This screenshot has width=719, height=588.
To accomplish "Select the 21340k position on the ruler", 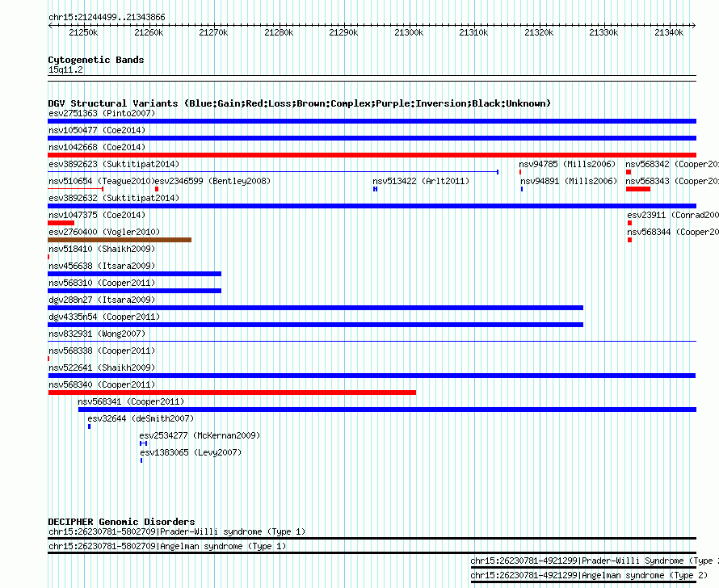I will tap(669, 32).
